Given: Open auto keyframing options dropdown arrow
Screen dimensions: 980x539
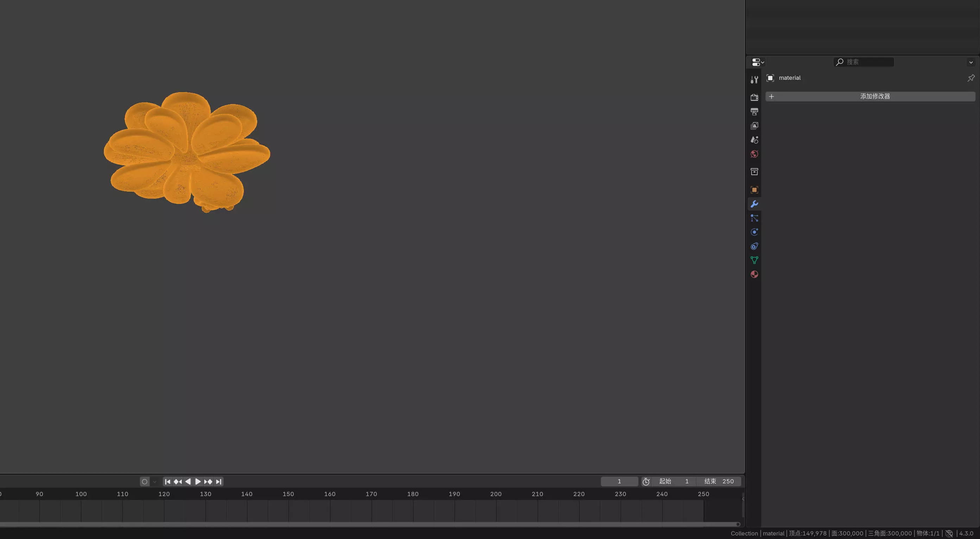Looking at the screenshot, I should click(154, 482).
